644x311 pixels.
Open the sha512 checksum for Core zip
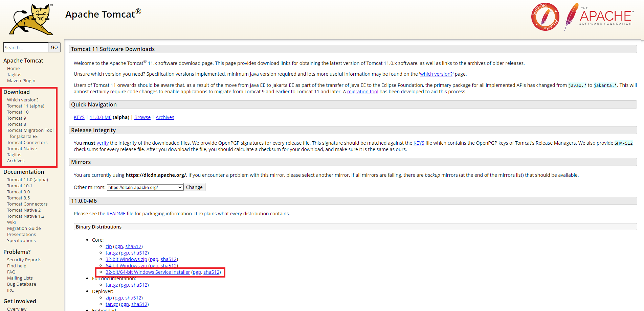click(x=133, y=246)
